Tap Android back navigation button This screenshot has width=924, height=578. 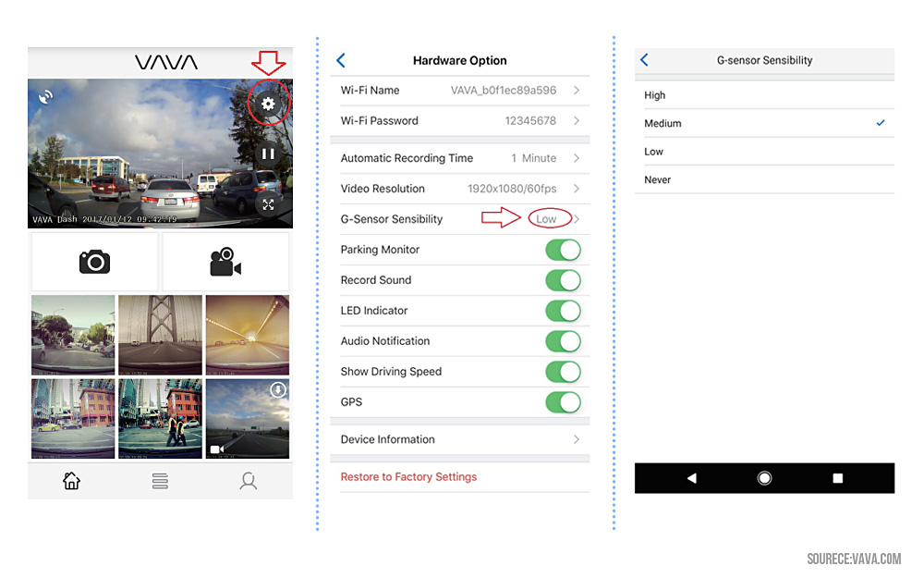[x=692, y=478]
